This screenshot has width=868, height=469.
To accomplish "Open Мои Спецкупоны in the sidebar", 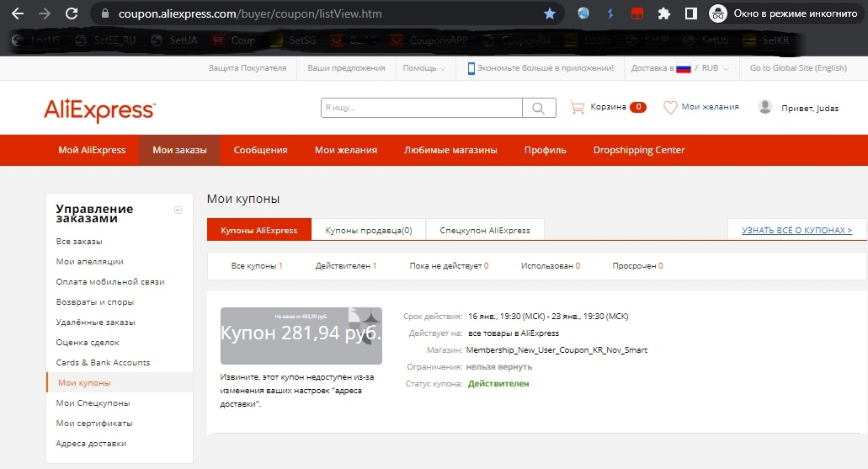I will [x=93, y=403].
